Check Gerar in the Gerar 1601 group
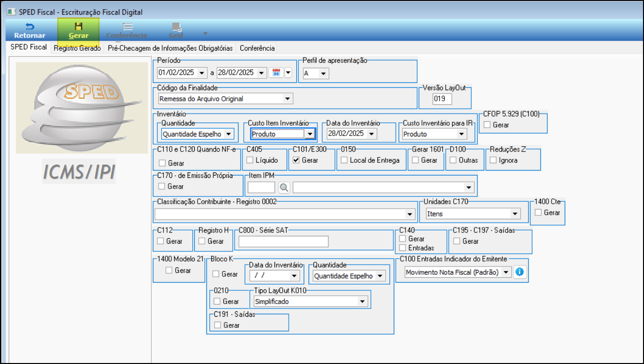Viewport: 644px width, 364px height. coord(415,160)
